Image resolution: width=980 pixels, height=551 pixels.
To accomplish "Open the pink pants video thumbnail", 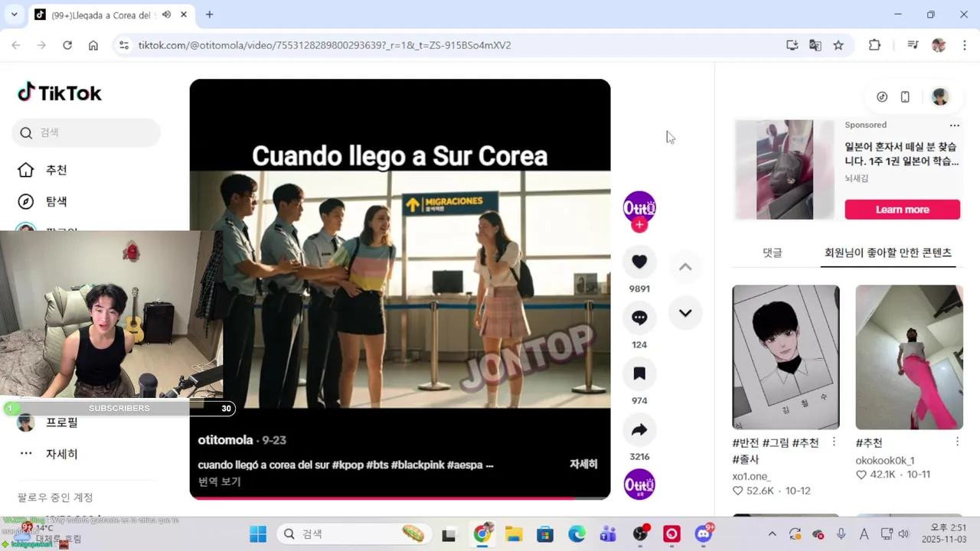I will (x=909, y=357).
